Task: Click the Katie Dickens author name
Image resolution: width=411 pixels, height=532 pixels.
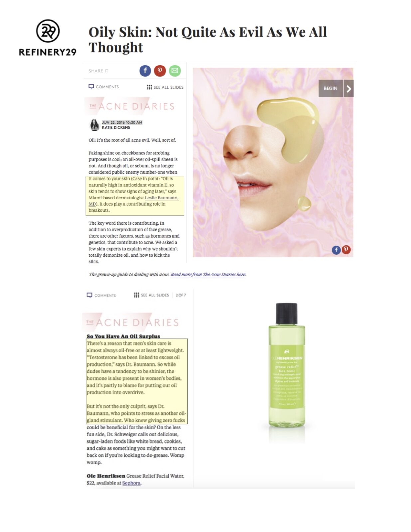Action: (116, 127)
